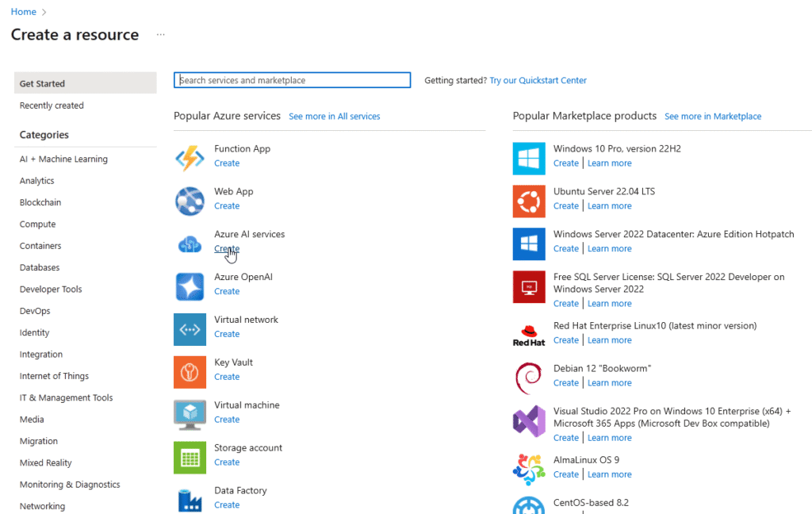Open the Developer Tools category

(51, 289)
